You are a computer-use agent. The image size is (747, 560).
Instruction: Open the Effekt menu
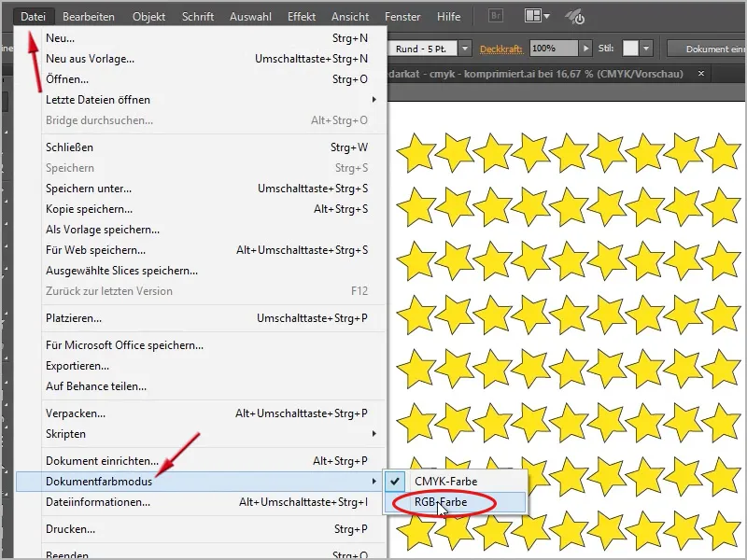point(302,17)
